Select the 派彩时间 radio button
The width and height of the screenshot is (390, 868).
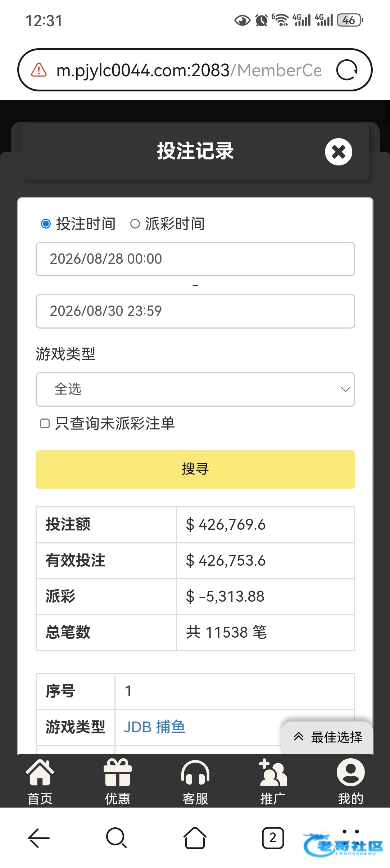135,224
